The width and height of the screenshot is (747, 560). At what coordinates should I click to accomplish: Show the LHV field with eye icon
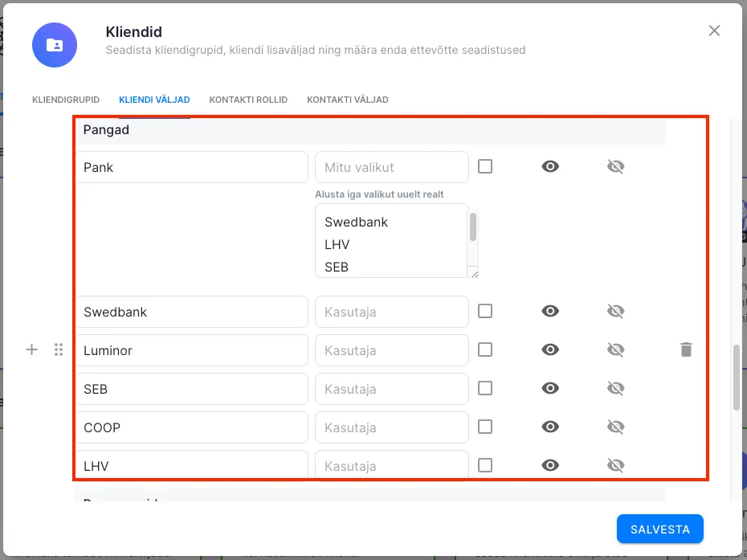[x=550, y=464]
